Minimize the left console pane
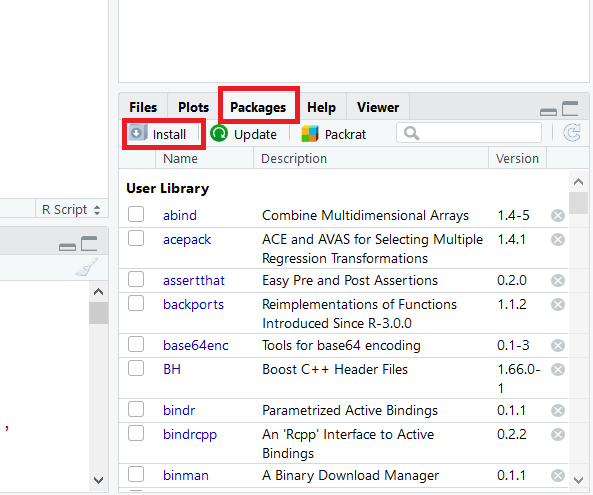The height and width of the screenshot is (495, 593). [67, 247]
